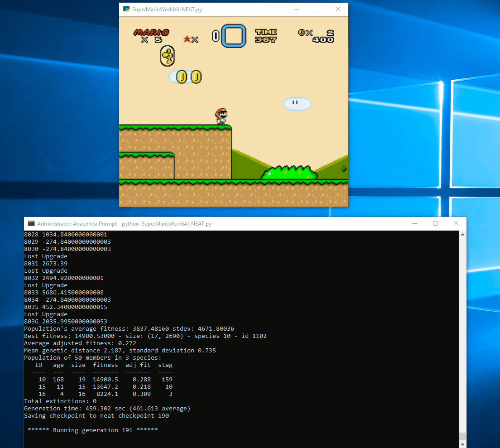Click the score value 400 in game HUD
This screenshot has width=500, height=448.
coord(323,39)
